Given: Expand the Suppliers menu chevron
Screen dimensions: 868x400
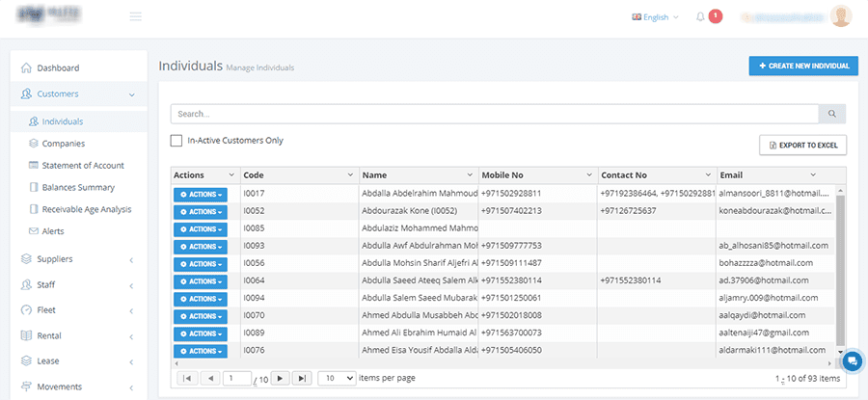Looking at the screenshot, I should [x=131, y=260].
